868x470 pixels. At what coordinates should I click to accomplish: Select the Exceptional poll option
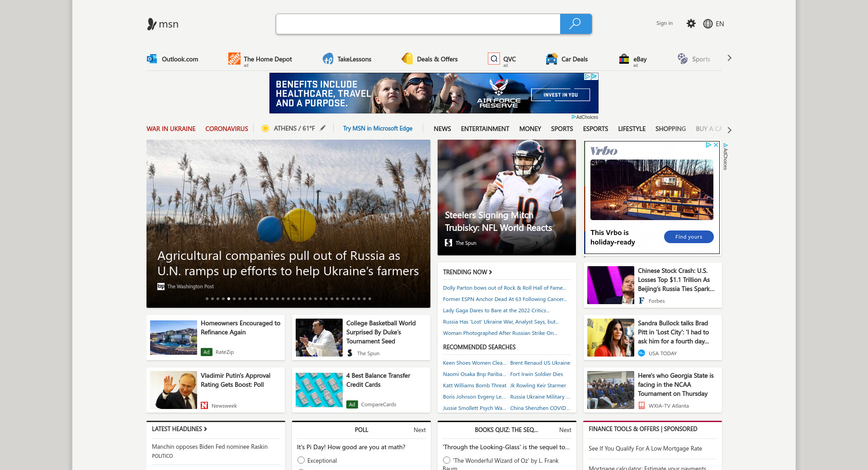point(301,460)
